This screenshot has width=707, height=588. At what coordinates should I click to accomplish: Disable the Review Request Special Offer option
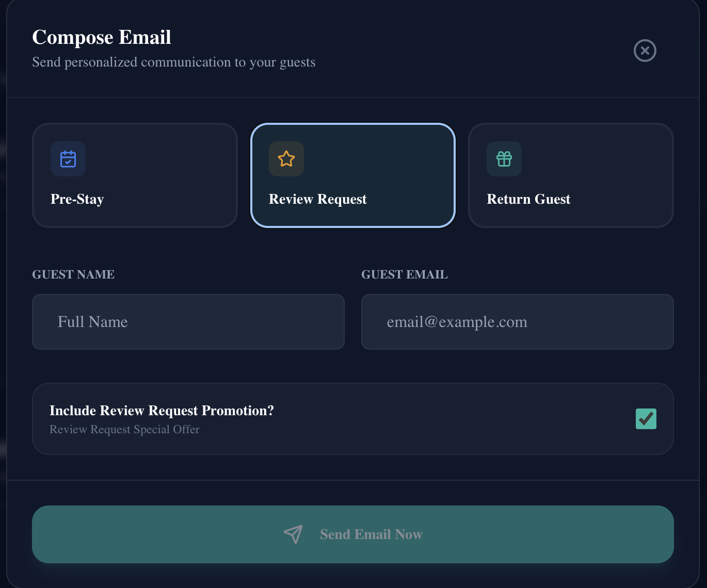tap(646, 418)
